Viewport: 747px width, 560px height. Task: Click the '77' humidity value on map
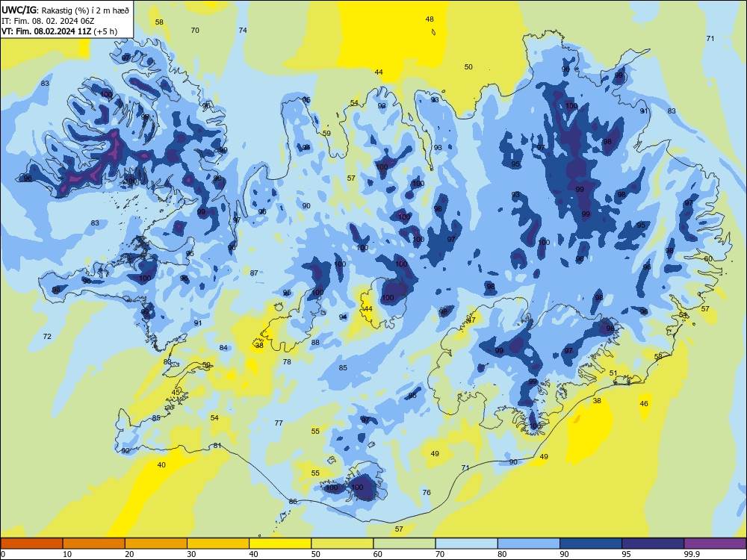tap(279, 423)
